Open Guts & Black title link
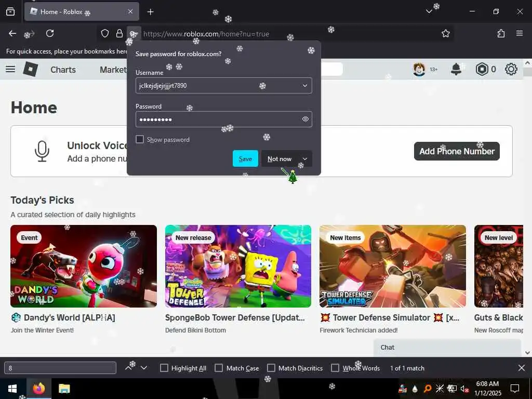The width and height of the screenshot is (532, 399). pos(498,317)
